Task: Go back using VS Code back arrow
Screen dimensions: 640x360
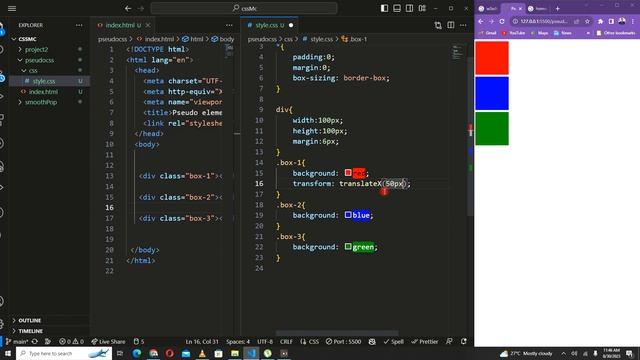Action: point(128,8)
